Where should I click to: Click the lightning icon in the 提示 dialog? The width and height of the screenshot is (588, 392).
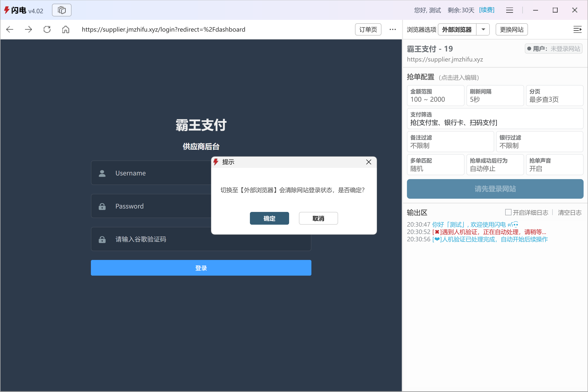click(x=216, y=162)
